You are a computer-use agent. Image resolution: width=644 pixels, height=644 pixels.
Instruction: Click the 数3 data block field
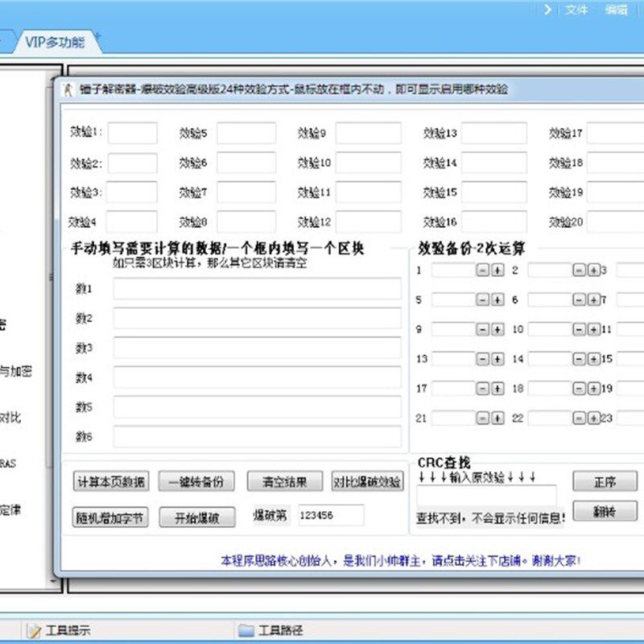tap(258, 348)
